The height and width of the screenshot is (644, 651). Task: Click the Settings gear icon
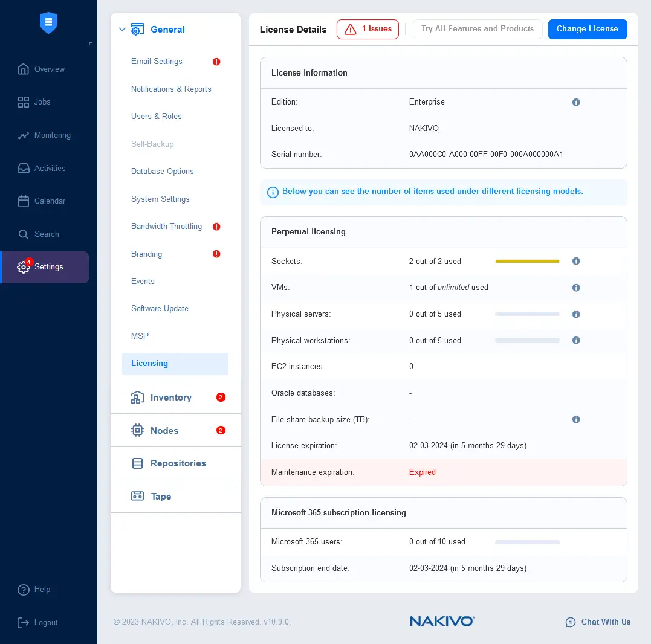click(23, 267)
